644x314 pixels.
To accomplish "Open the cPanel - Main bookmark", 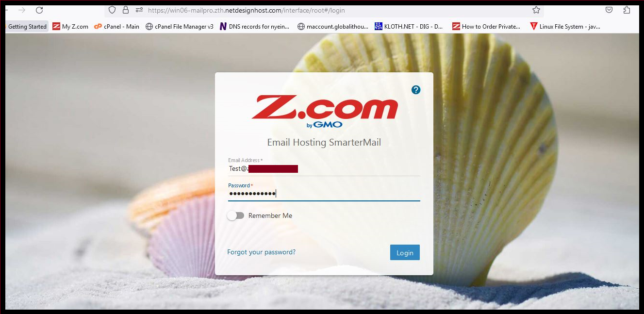I will 116,27.
